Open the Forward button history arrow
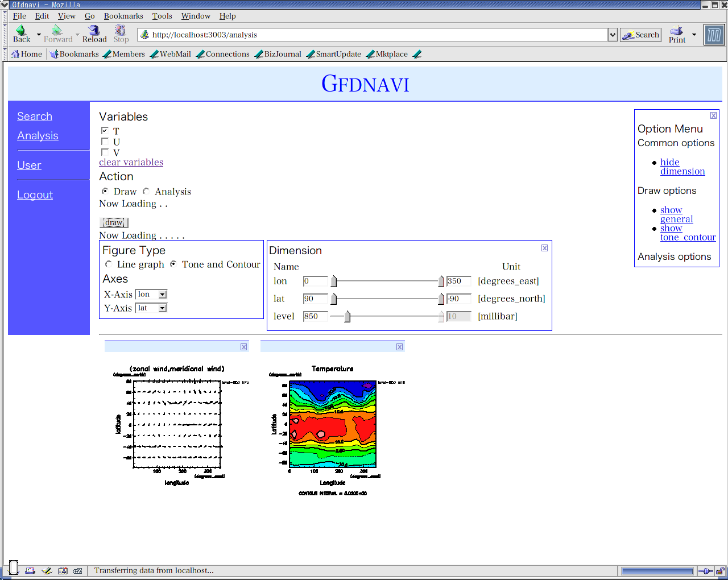Viewport: 728px width, 580px height. (x=77, y=34)
